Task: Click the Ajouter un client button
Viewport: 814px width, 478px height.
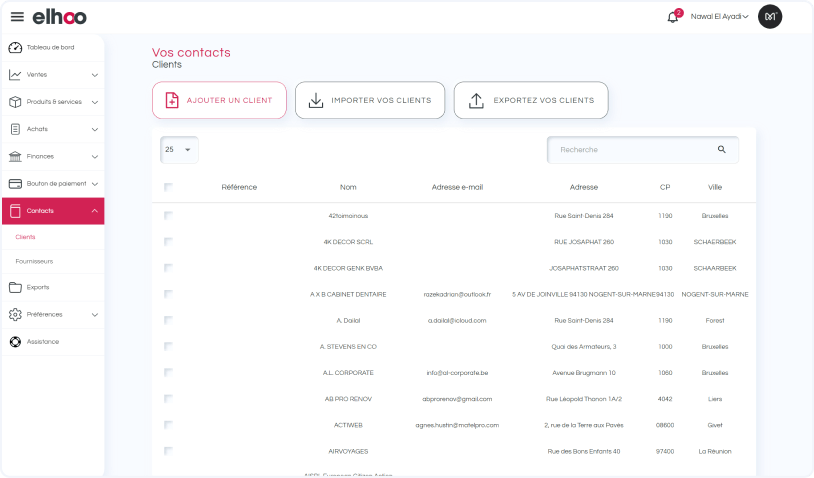Action: coord(219,100)
